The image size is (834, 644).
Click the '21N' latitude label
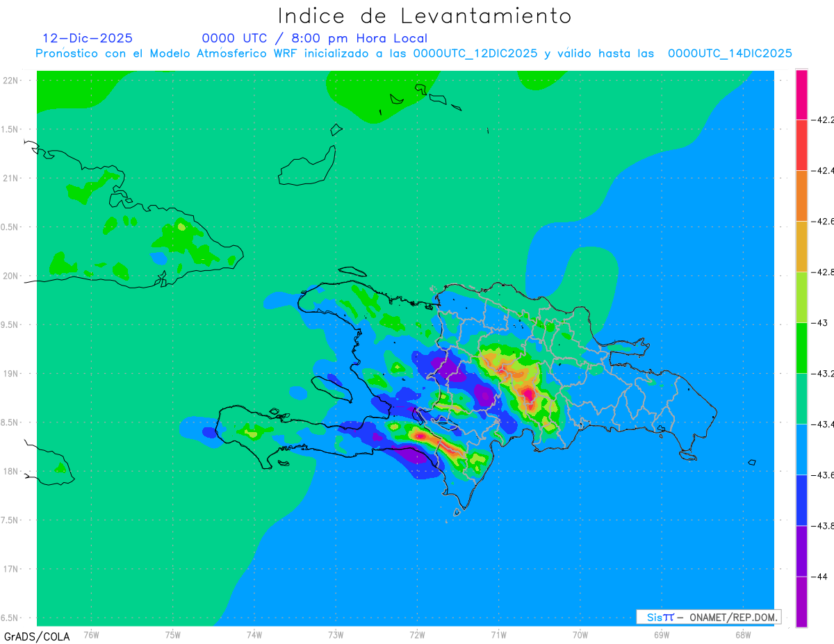click(x=12, y=178)
